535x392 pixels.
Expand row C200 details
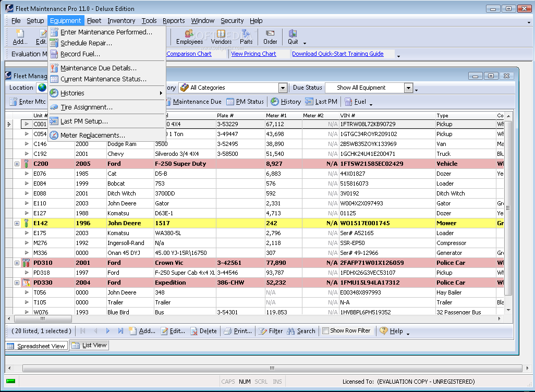click(17, 164)
